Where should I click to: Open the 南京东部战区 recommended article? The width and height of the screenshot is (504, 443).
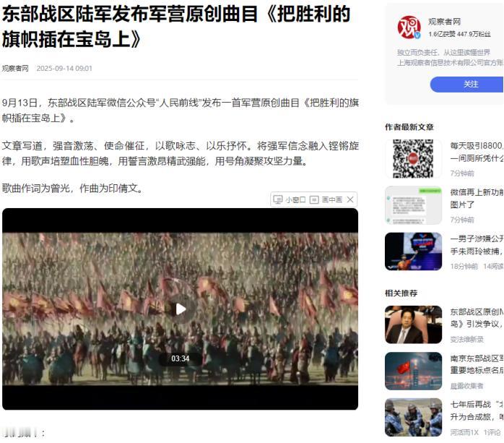click(477, 364)
